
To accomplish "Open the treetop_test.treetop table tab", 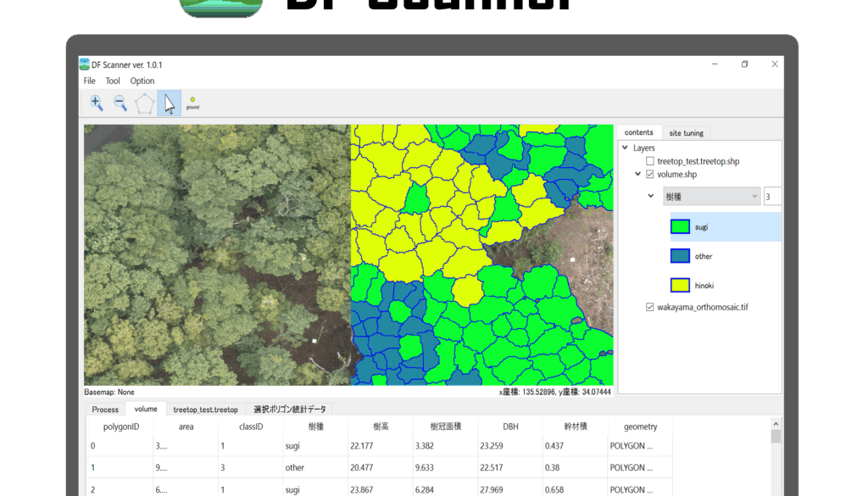I will coord(206,410).
